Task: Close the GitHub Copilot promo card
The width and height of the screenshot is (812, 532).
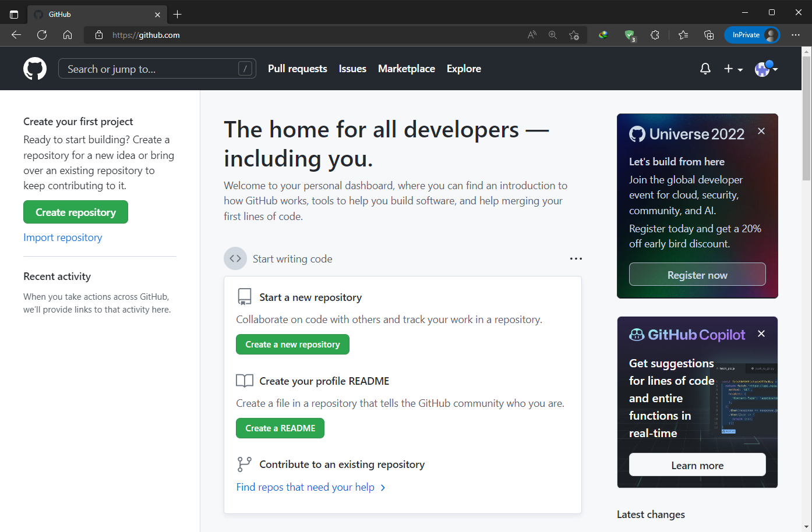Action: tap(761, 334)
